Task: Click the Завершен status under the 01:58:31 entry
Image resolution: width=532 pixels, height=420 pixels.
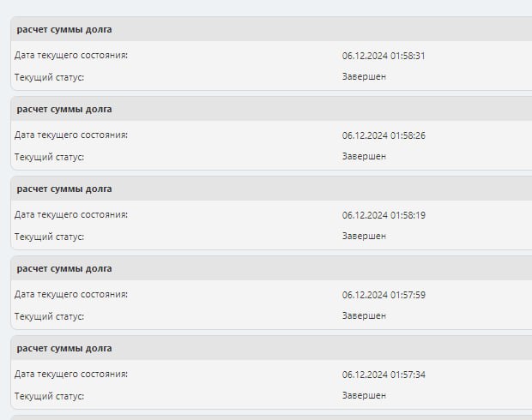Action: pyautogui.click(x=364, y=77)
